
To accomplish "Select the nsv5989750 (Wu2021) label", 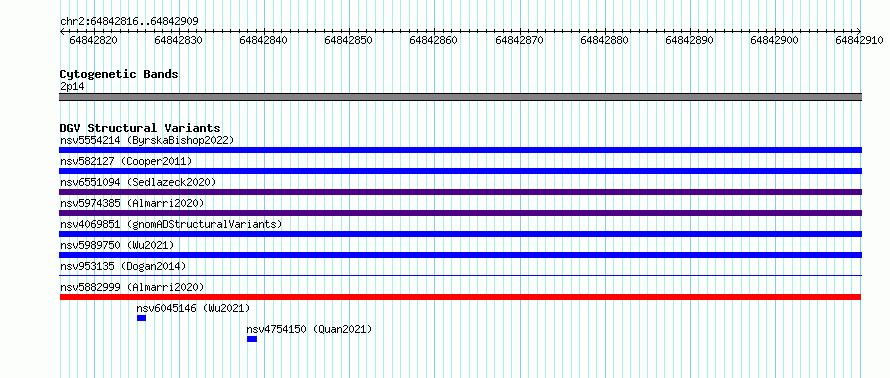I will (117, 245).
